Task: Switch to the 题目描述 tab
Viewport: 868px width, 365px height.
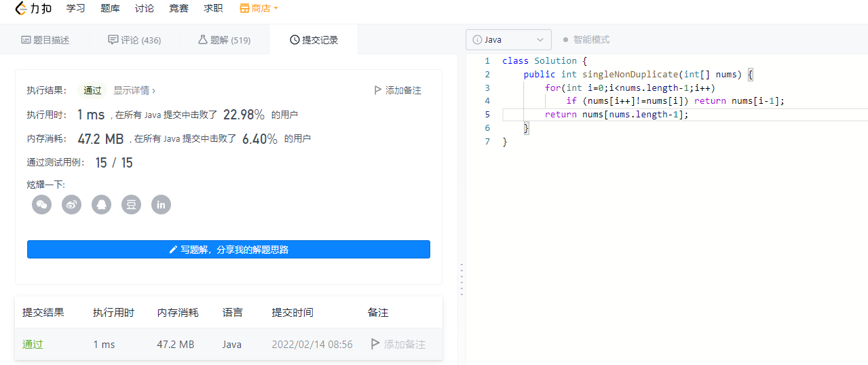Action: click(45, 40)
